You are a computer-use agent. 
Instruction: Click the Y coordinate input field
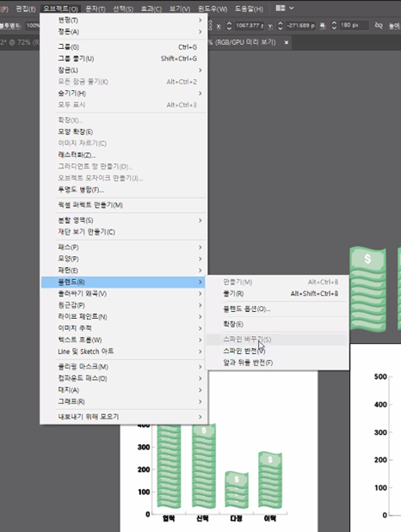301,26
